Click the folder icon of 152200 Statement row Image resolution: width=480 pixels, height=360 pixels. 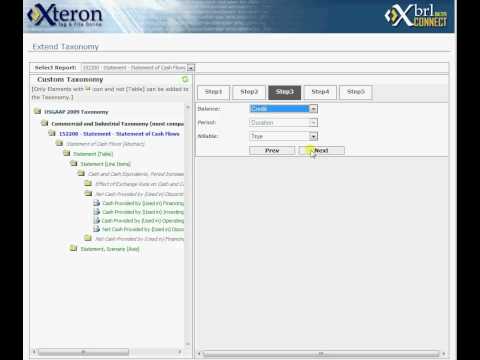tap(52, 133)
